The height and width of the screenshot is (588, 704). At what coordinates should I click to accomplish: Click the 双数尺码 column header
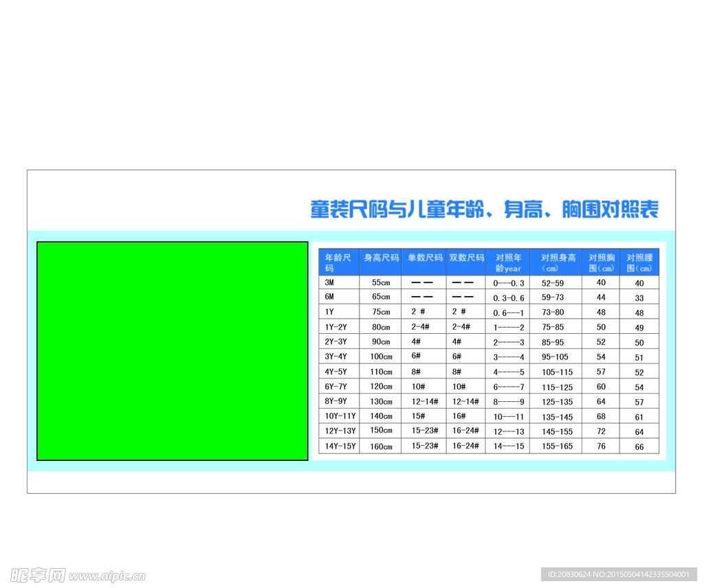[x=466, y=258]
